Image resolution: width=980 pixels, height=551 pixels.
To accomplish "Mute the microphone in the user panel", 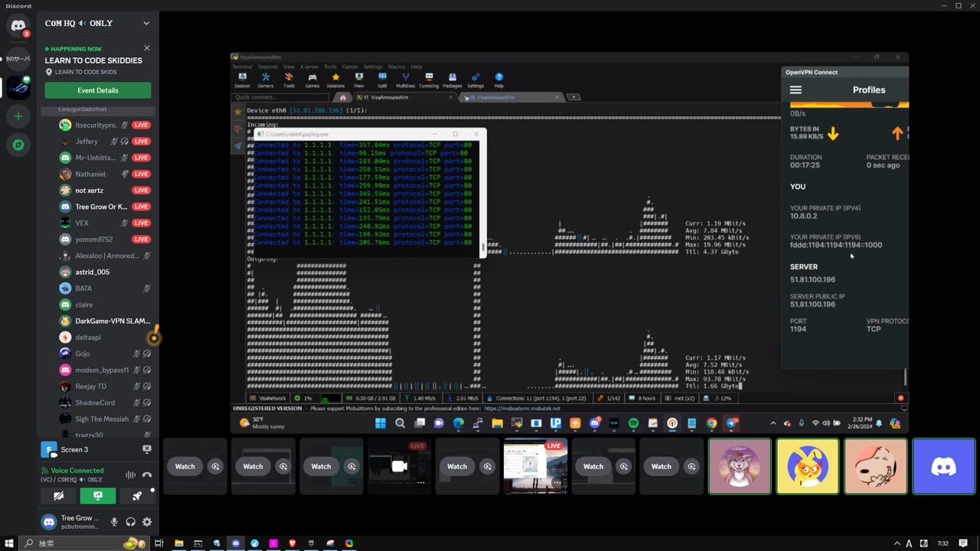I will pyautogui.click(x=114, y=522).
